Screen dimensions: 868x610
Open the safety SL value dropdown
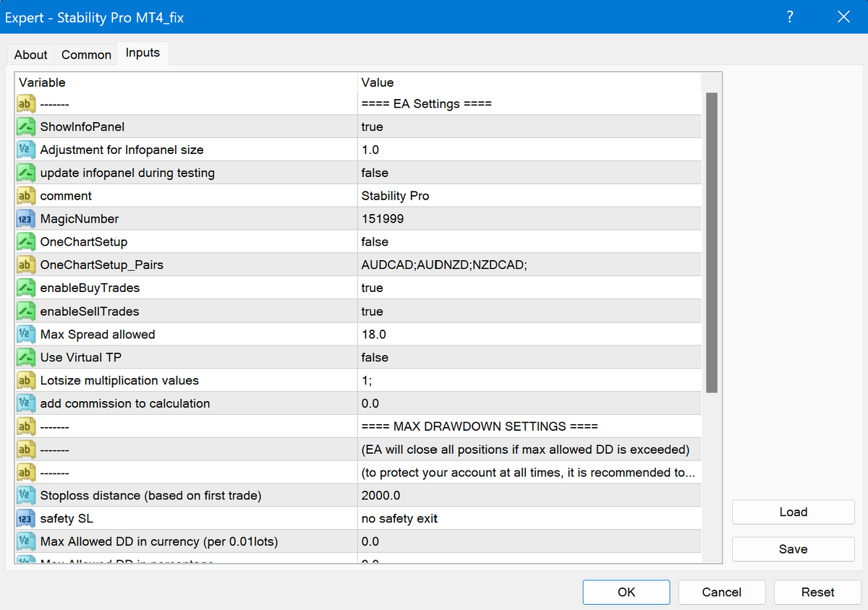click(x=529, y=518)
